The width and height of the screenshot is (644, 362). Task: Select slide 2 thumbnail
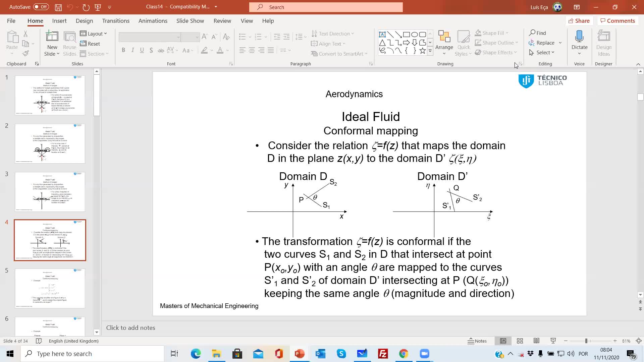click(x=50, y=143)
